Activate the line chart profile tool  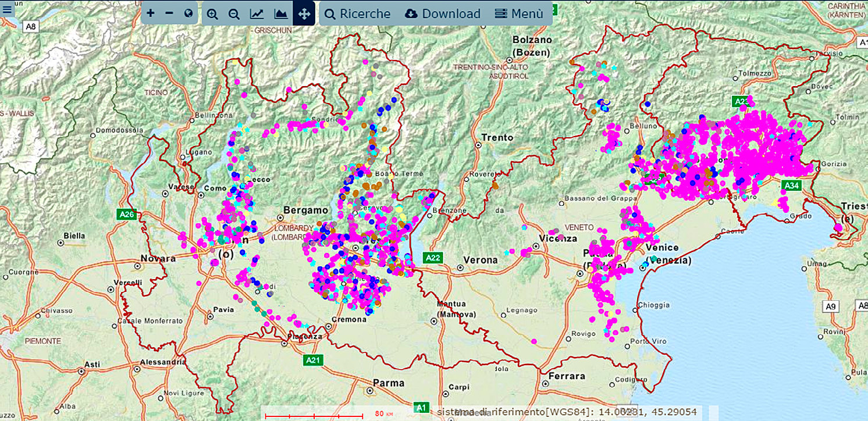[257, 13]
